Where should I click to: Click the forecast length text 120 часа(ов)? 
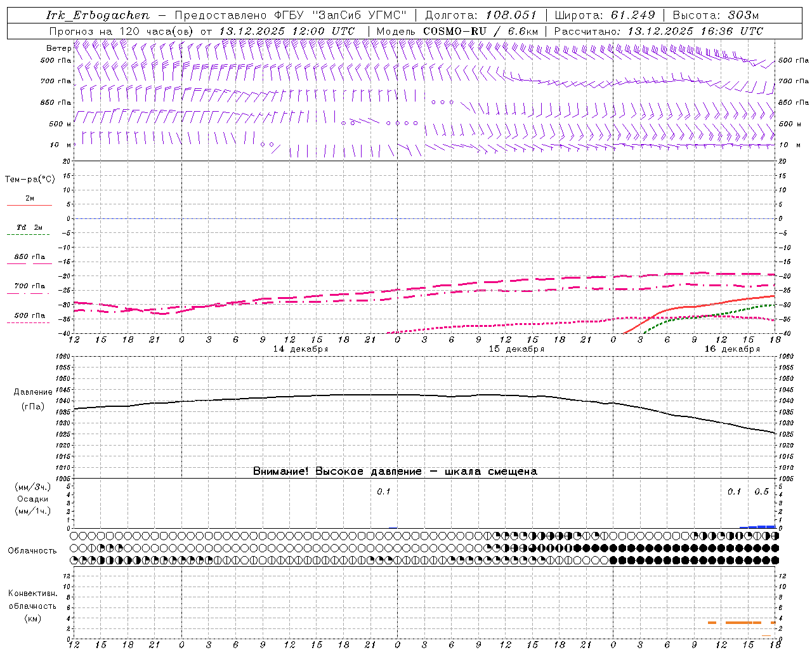[157, 31]
